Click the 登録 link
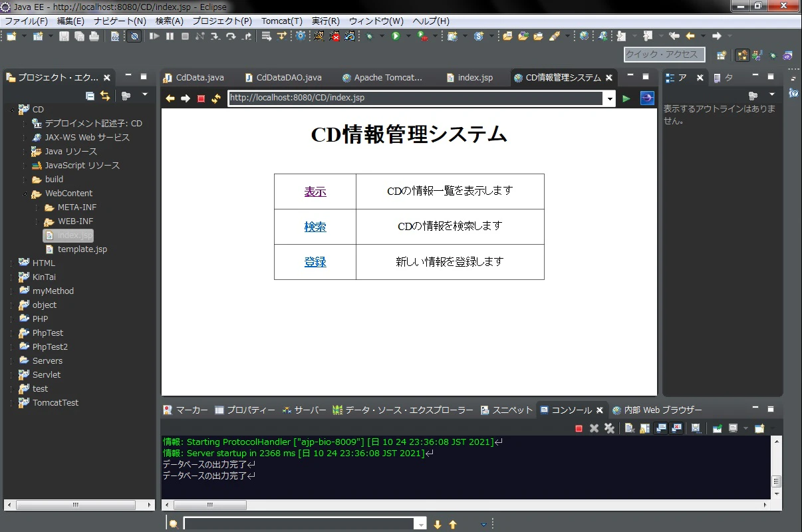This screenshot has height=532, width=802. tap(315, 262)
